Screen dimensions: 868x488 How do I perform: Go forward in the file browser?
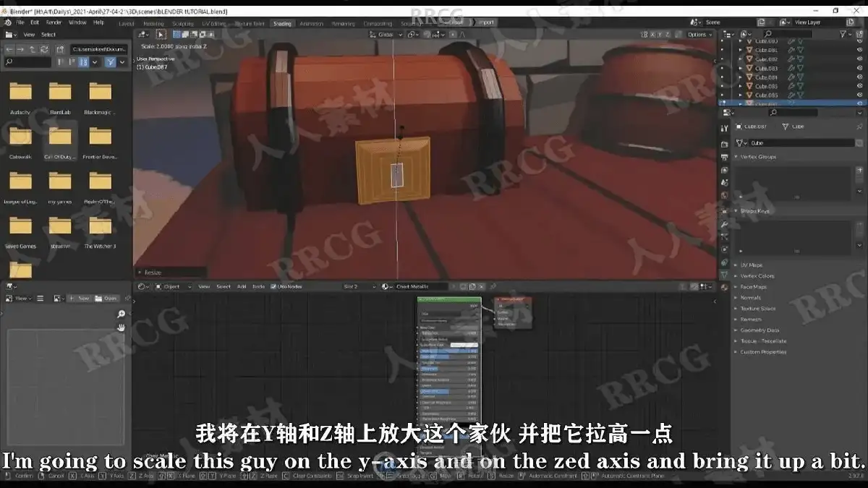pyautogui.click(x=20, y=48)
